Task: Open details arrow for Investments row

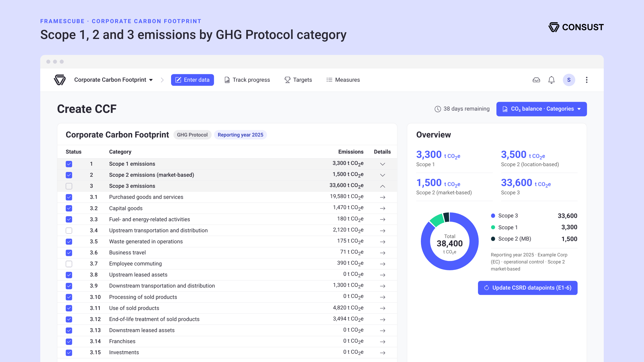Action: (383, 353)
